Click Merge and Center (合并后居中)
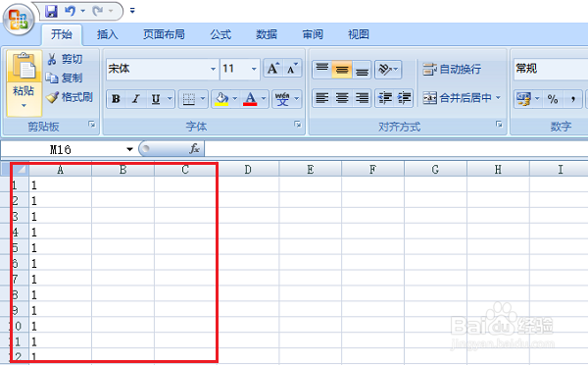This screenshot has width=588, height=365. click(x=457, y=98)
